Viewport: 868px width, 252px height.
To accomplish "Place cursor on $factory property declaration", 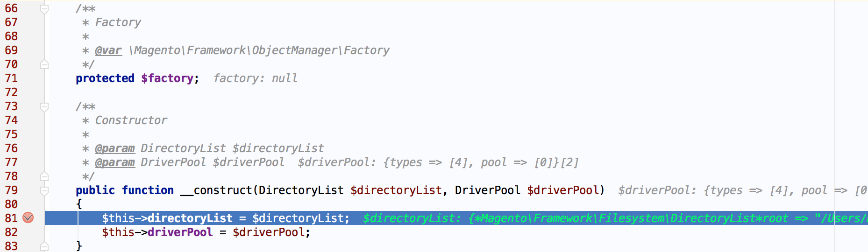I will [167, 78].
